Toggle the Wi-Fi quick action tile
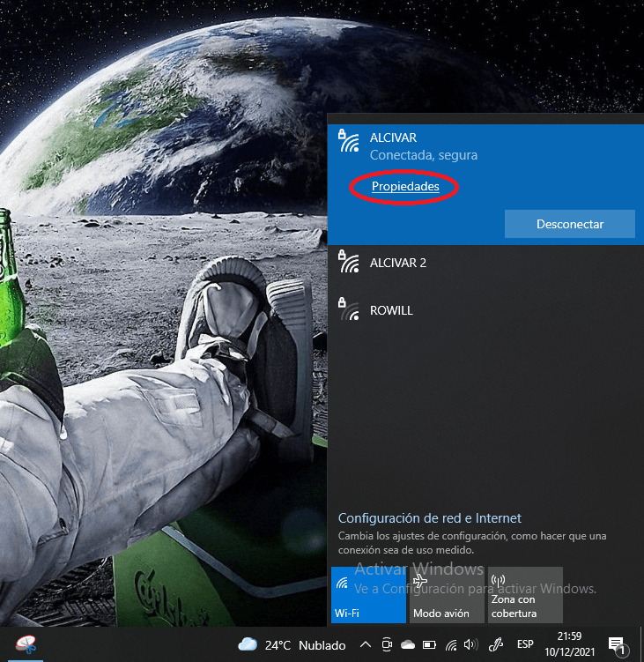The height and width of the screenshot is (662, 644). (x=368, y=595)
